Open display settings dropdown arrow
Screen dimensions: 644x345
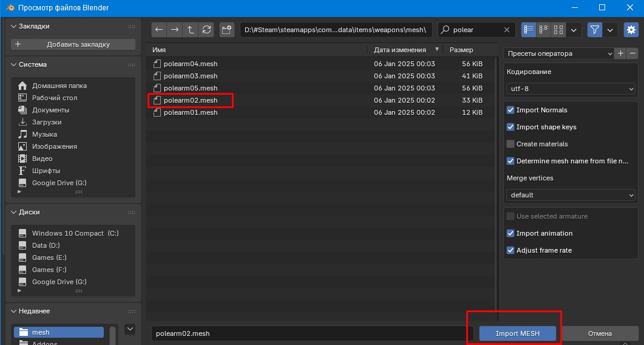[x=574, y=30]
